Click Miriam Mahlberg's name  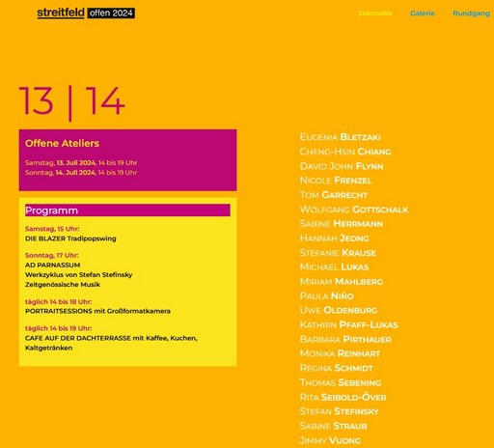[x=342, y=281]
